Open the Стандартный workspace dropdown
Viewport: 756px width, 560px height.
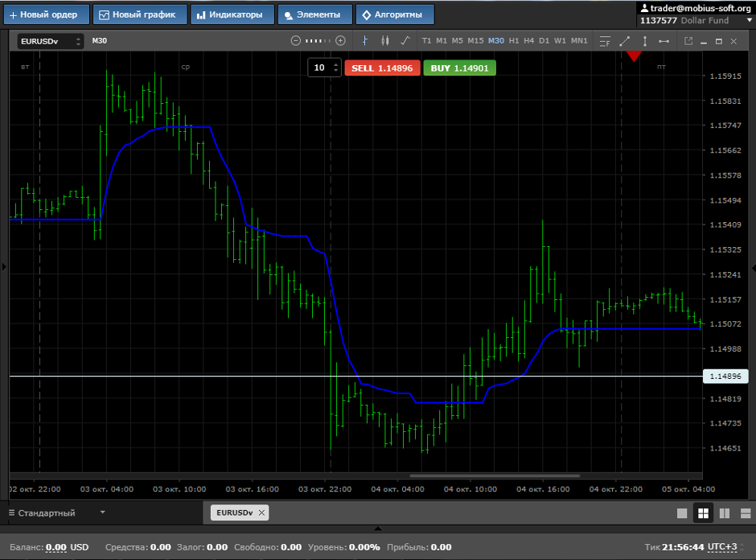pos(57,513)
